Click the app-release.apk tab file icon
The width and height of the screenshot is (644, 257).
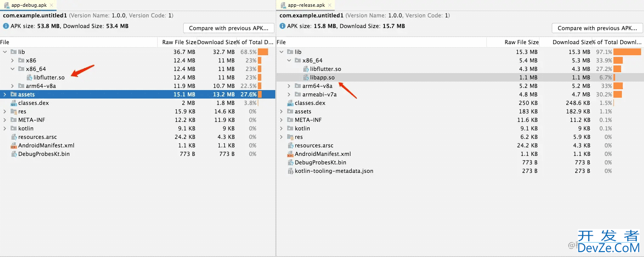(x=283, y=6)
